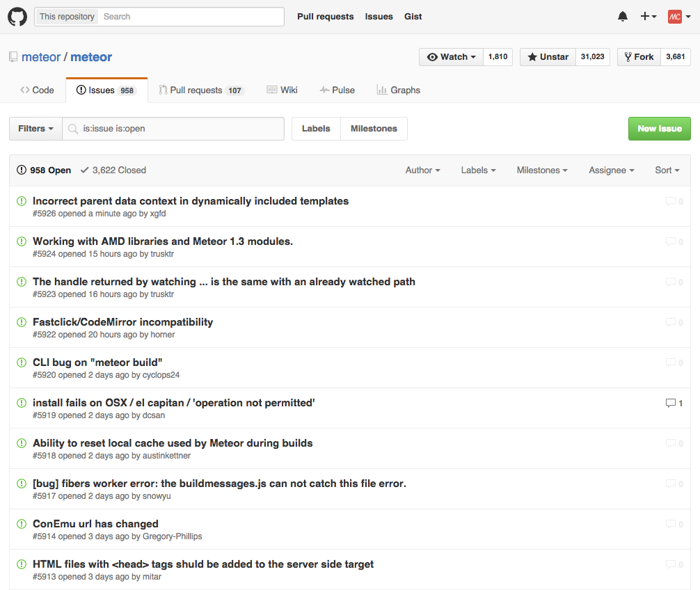The width and height of the screenshot is (700, 590).
Task: Open the meteor owner link
Action: (x=40, y=57)
